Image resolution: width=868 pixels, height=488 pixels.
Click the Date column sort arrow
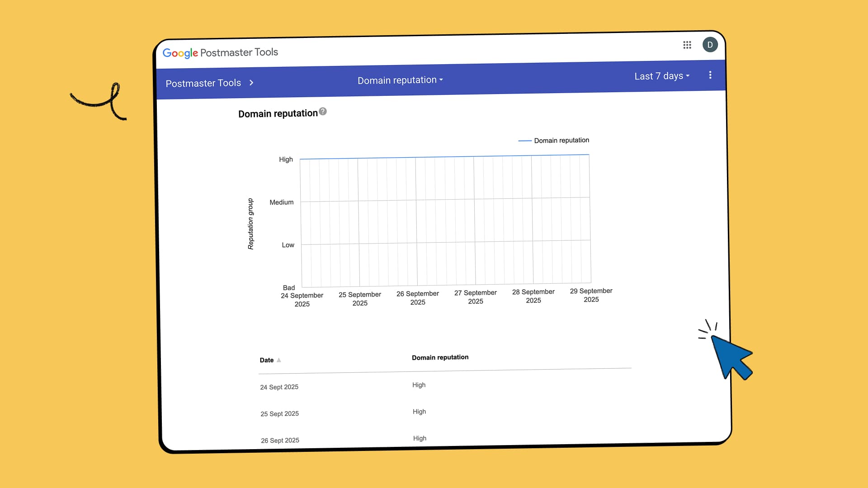click(279, 360)
